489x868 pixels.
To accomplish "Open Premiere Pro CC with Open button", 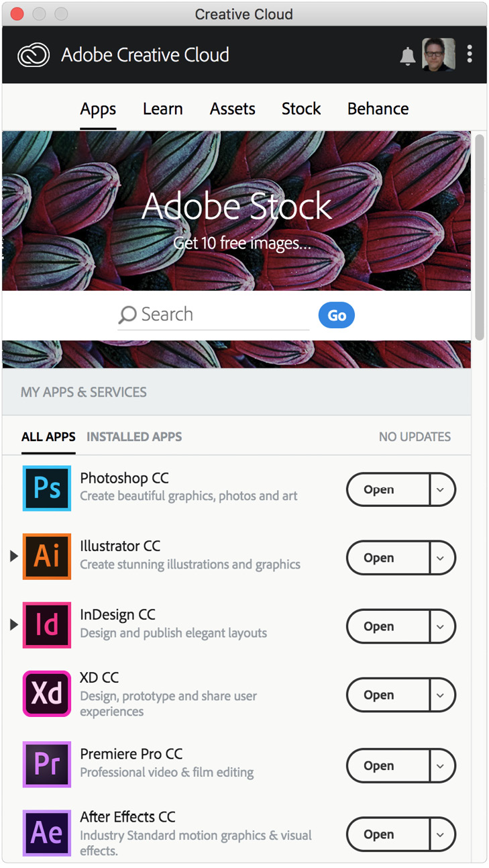I will 387,766.
